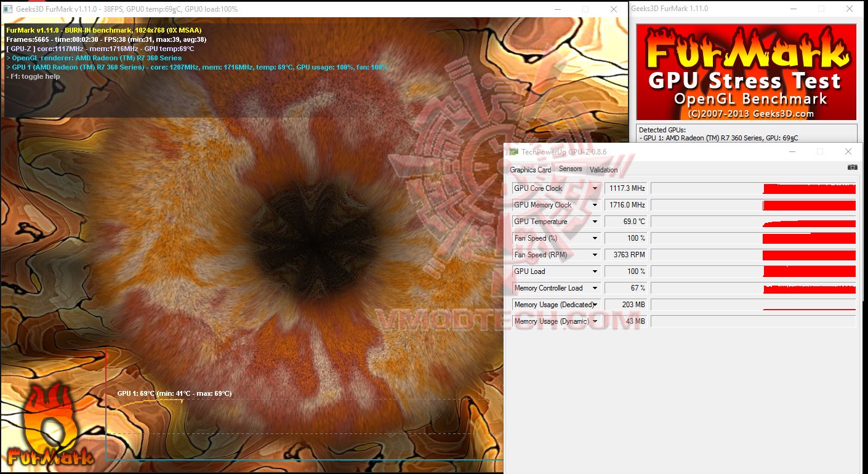This screenshot has width=868, height=474.
Task: Open the Validation tab in GPU-Z
Action: 603,170
